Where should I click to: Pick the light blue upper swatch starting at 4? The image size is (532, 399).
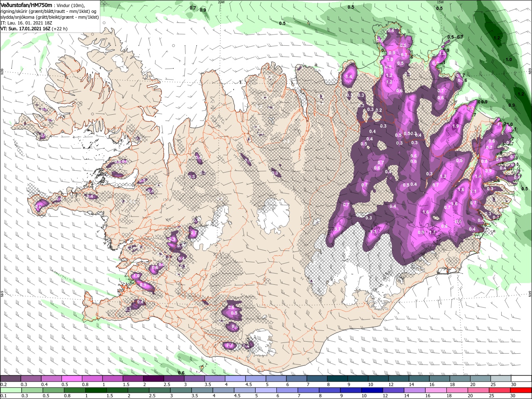click(235, 379)
